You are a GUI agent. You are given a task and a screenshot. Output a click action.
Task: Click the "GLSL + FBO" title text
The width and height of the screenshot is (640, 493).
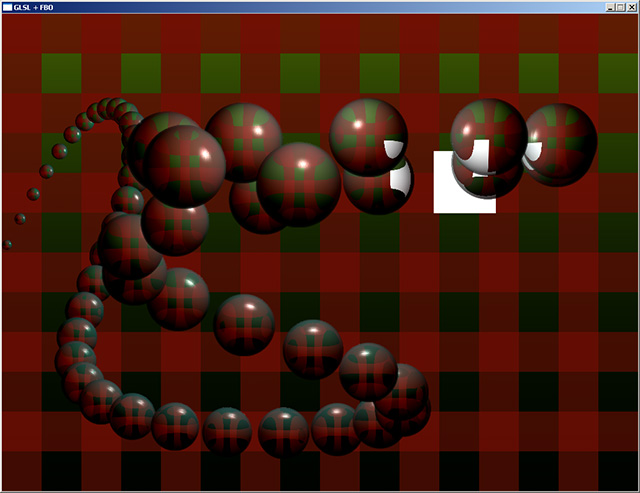tap(33, 7)
